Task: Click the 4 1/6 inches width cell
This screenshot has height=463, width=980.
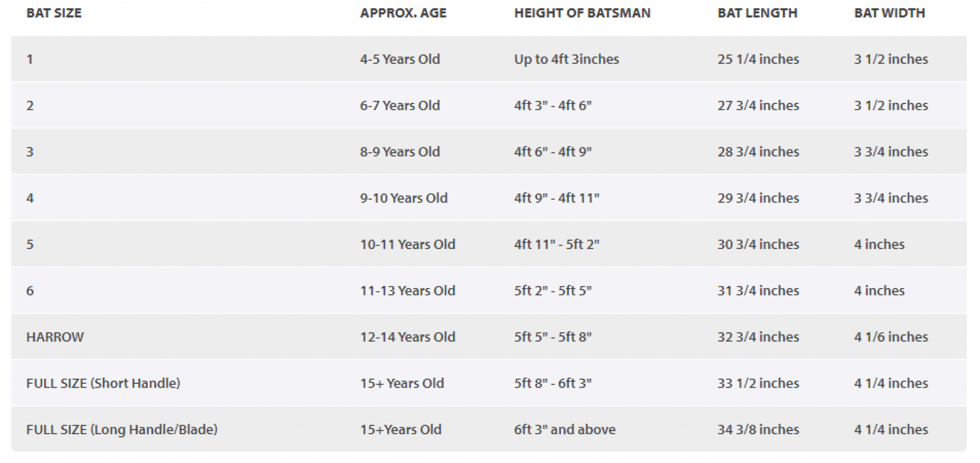Action: (891, 337)
